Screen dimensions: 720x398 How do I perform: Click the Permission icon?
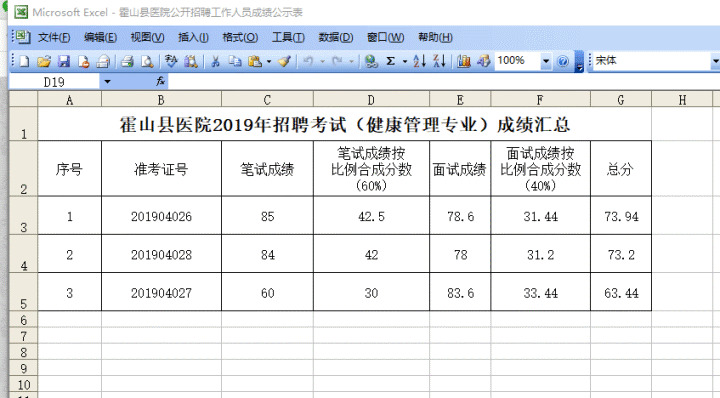(83, 61)
